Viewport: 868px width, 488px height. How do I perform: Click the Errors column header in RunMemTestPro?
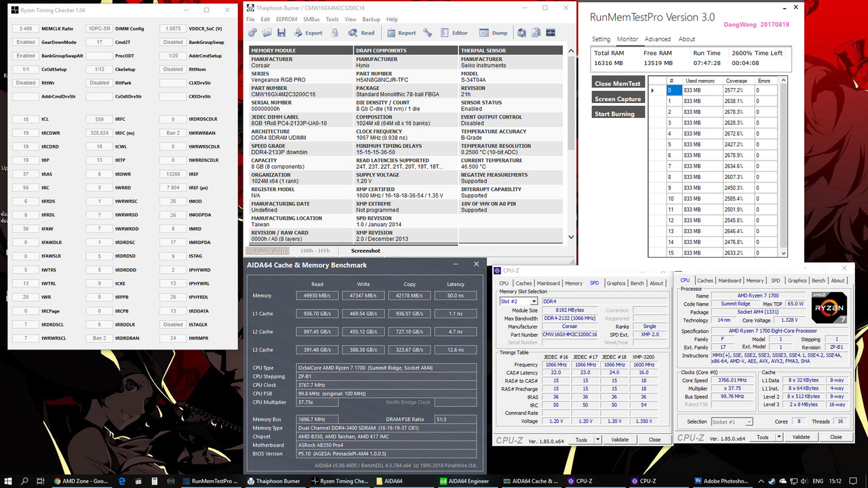764,81
